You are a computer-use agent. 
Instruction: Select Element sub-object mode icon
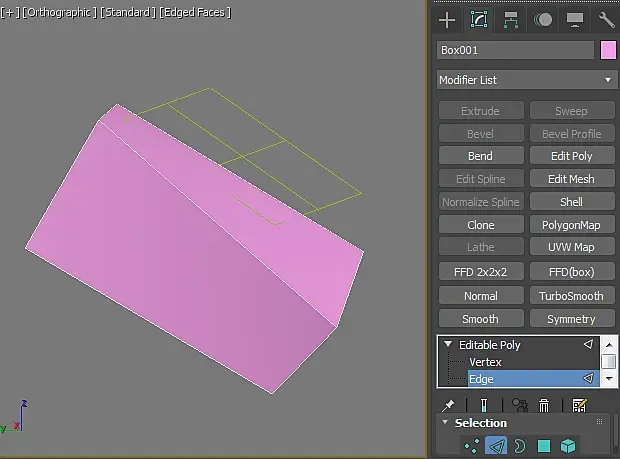(568, 446)
